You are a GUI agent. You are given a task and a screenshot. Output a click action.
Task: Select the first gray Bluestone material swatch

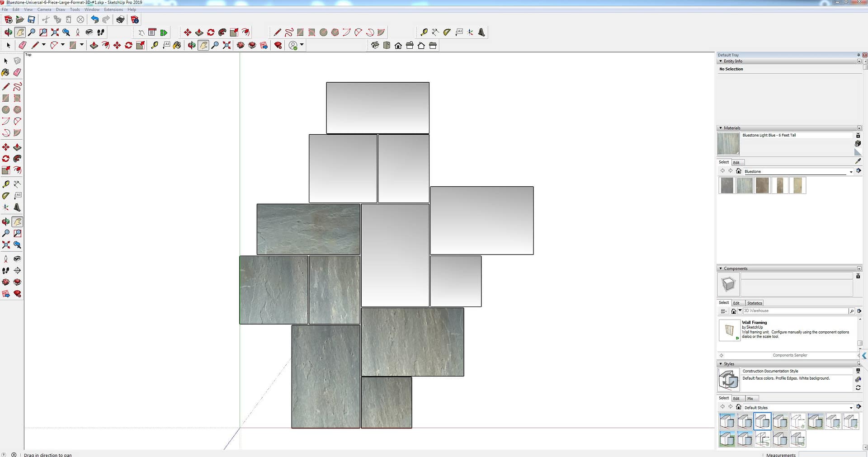pyautogui.click(x=726, y=185)
